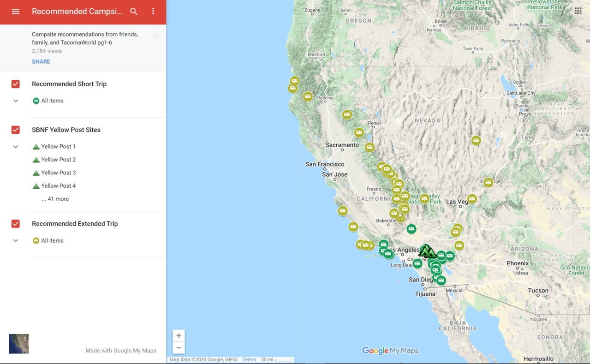Select the yellow campsite marker beside Redding
The height and width of the screenshot is (364, 590).
(x=308, y=97)
